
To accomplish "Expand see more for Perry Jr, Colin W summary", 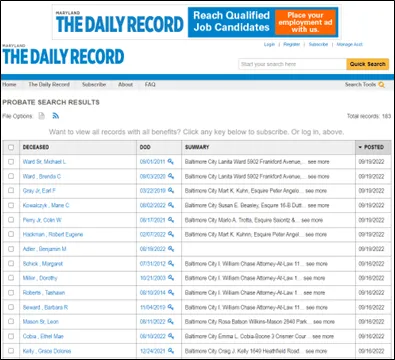I will pyautogui.click(x=312, y=220).
